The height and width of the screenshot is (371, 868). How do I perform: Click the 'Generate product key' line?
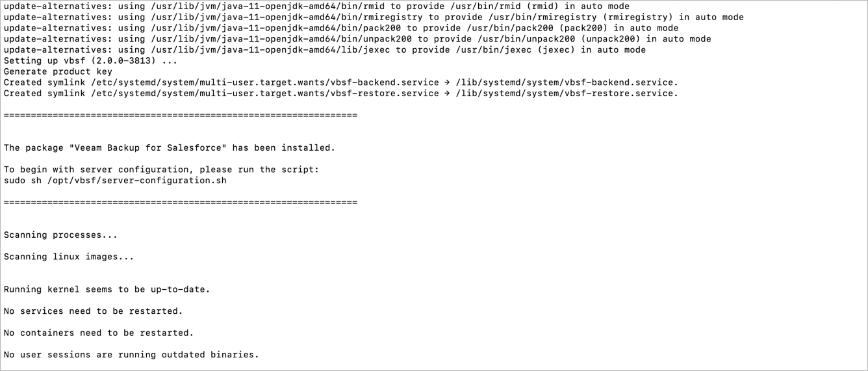click(x=58, y=71)
